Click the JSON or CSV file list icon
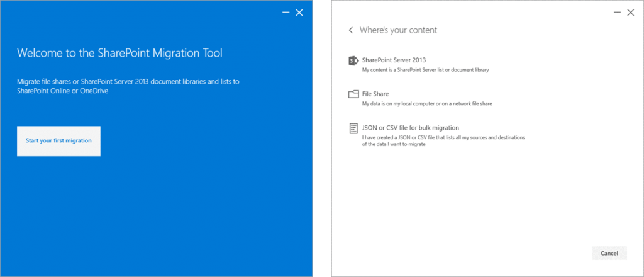The image size is (644, 277). coord(353,128)
